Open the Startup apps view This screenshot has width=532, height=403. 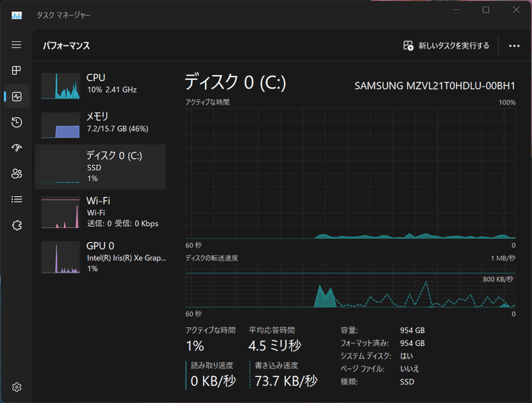[17, 148]
